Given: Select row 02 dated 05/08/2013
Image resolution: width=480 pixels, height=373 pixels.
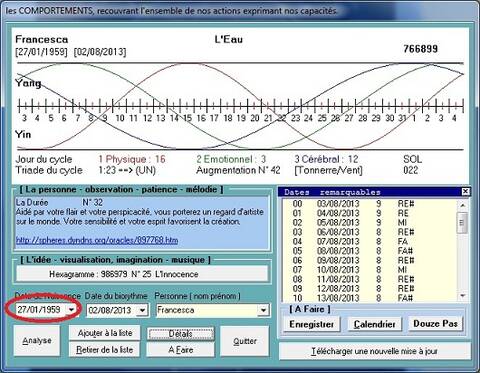Looking at the screenshot, I should [369, 222].
